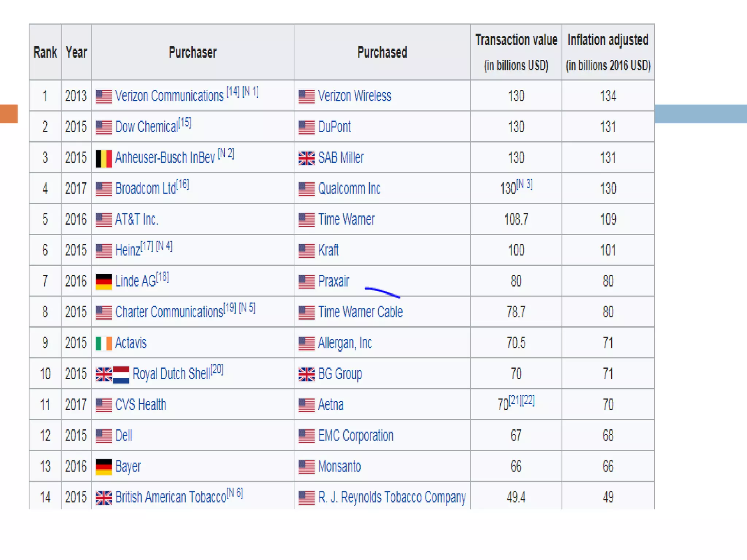The width and height of the screenshot is (747, 560).
Task: Open note [N 3] beside transaction value 130
Action: coord(525,184)
